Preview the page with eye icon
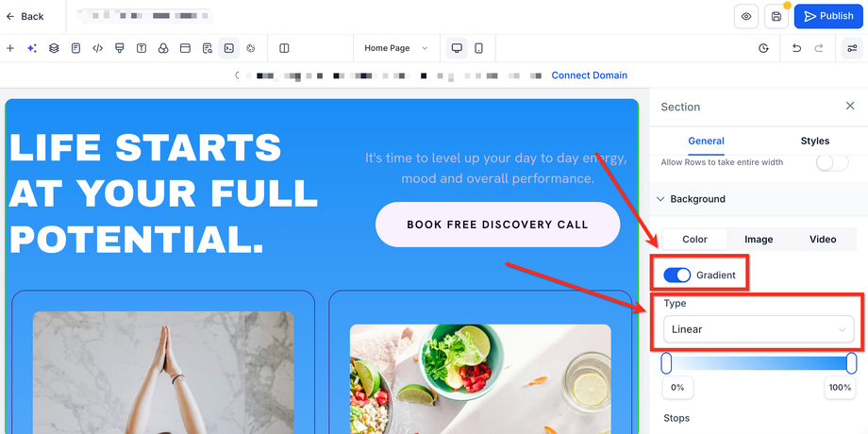The height and width of the screenshot is (434, 868). [x=746, y=16]
